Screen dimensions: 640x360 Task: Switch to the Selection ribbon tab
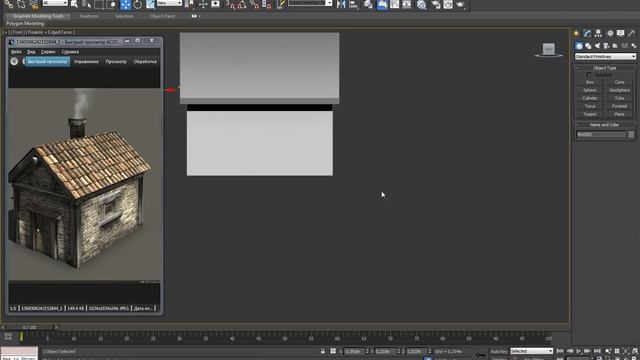pos(124,16)
